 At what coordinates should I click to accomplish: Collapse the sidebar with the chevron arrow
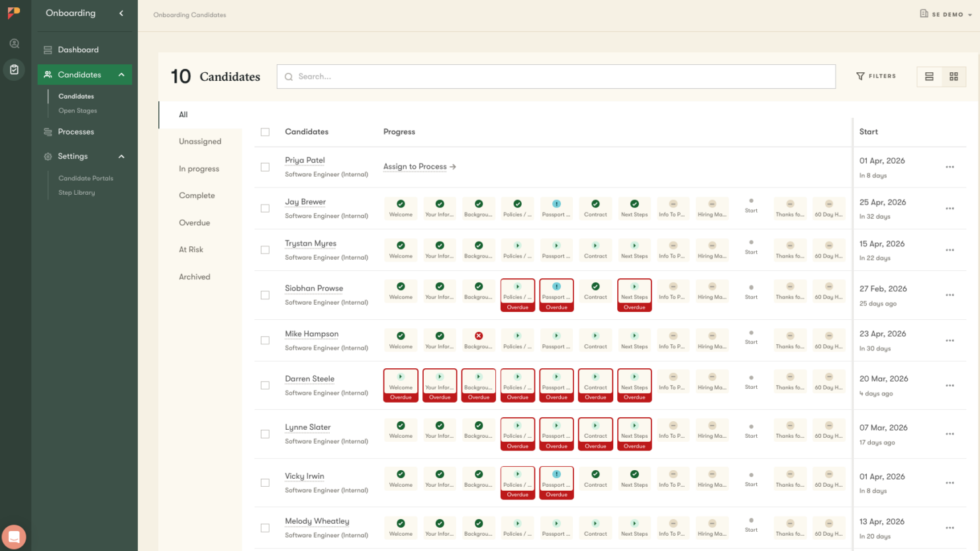[121, 13]
